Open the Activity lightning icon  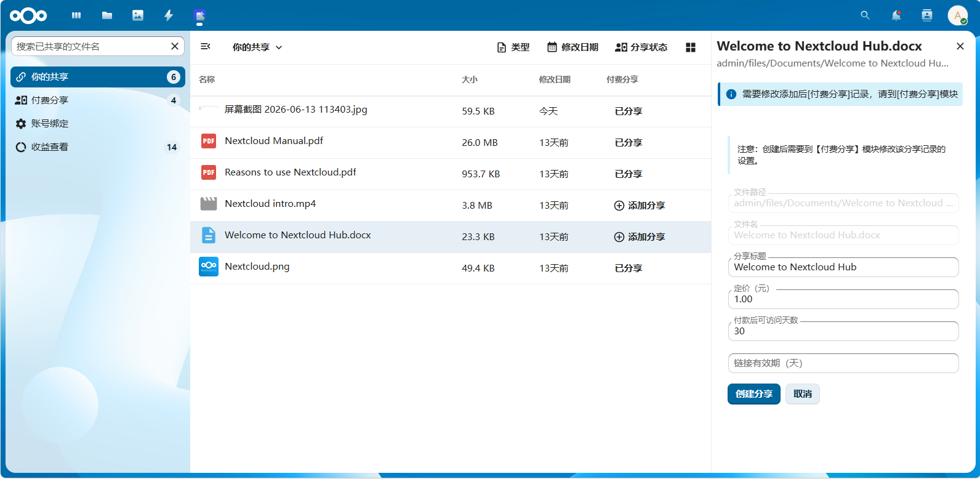click(169, 15)
